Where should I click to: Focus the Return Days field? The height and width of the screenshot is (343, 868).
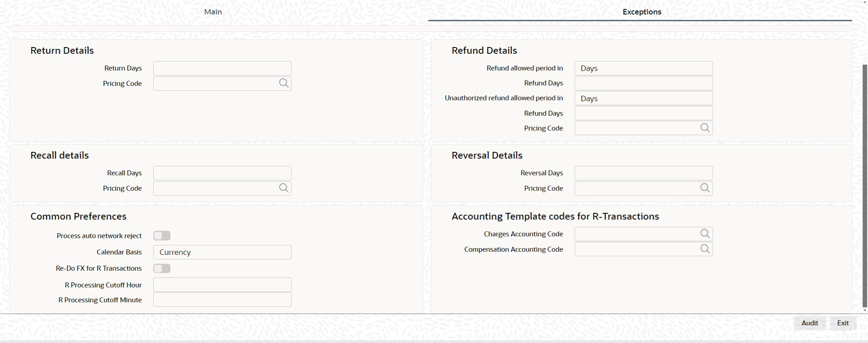point(222,68)
